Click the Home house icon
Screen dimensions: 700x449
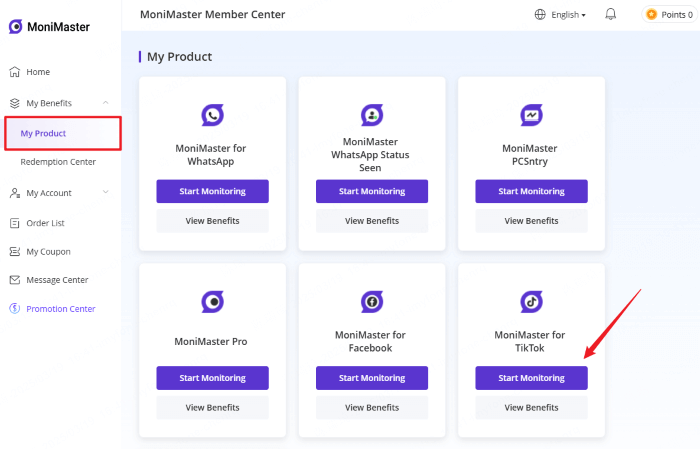15,72
